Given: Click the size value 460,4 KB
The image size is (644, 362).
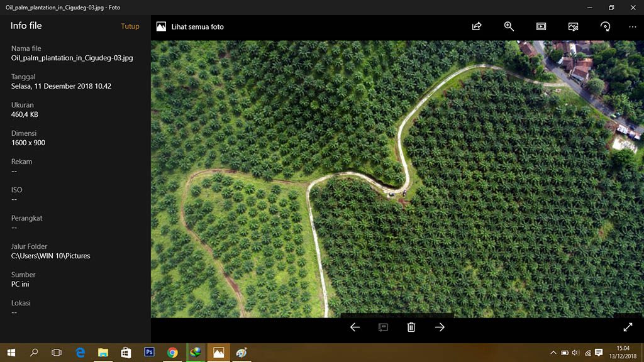Looking at the screenshot, I should [25, 114].
